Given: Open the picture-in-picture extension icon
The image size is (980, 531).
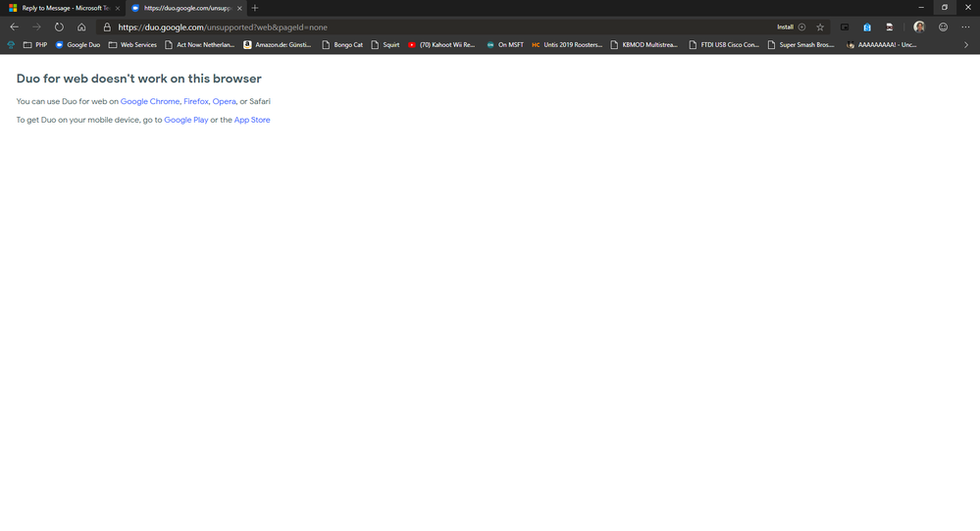Looking at the screenshot, I should click(x=845, y=27).
